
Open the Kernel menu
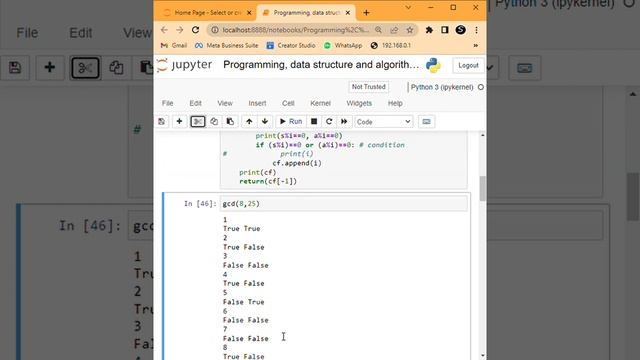[x=320, y=103]
